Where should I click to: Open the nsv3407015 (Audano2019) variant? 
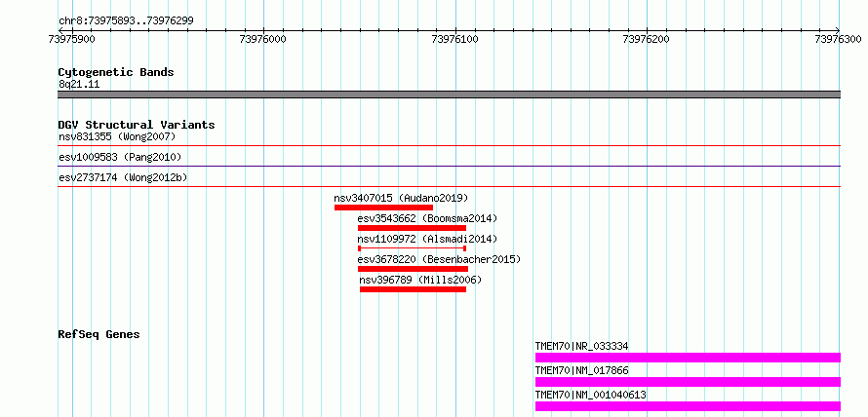point(401,198)
